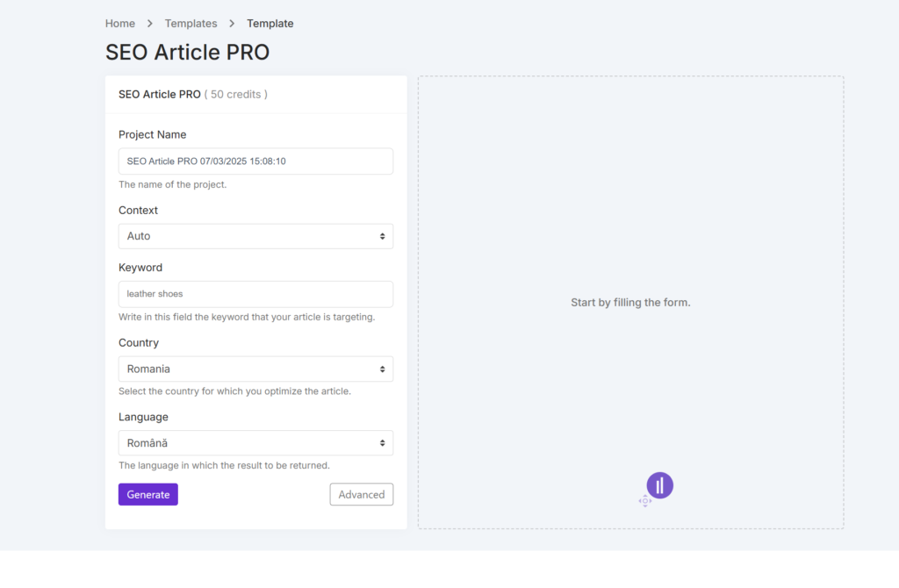Click the '( 50 credits )' label

(x=236, y=94)
